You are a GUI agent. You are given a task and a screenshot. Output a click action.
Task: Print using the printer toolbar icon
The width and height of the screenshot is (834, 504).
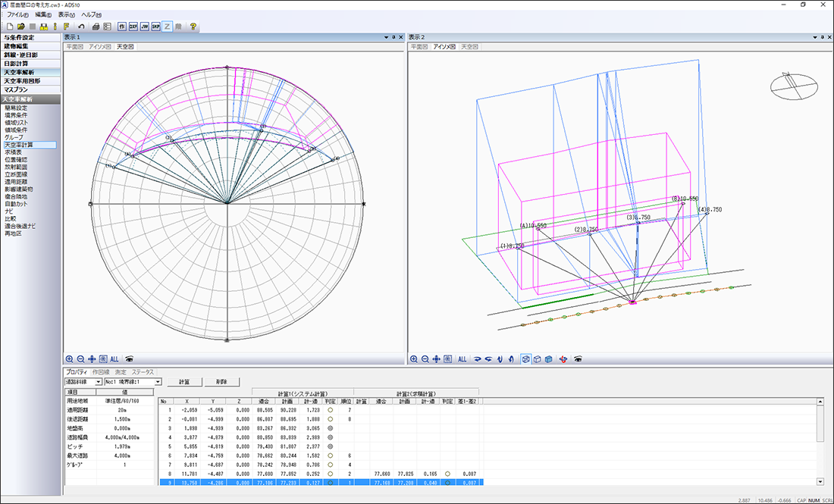click(x=96, y=26)
